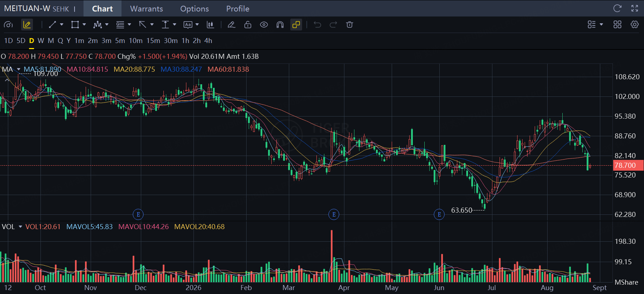The width and height of the screenshot is (644, 294).
Task: Click the eraser pen icon
Action: point(232,25)
